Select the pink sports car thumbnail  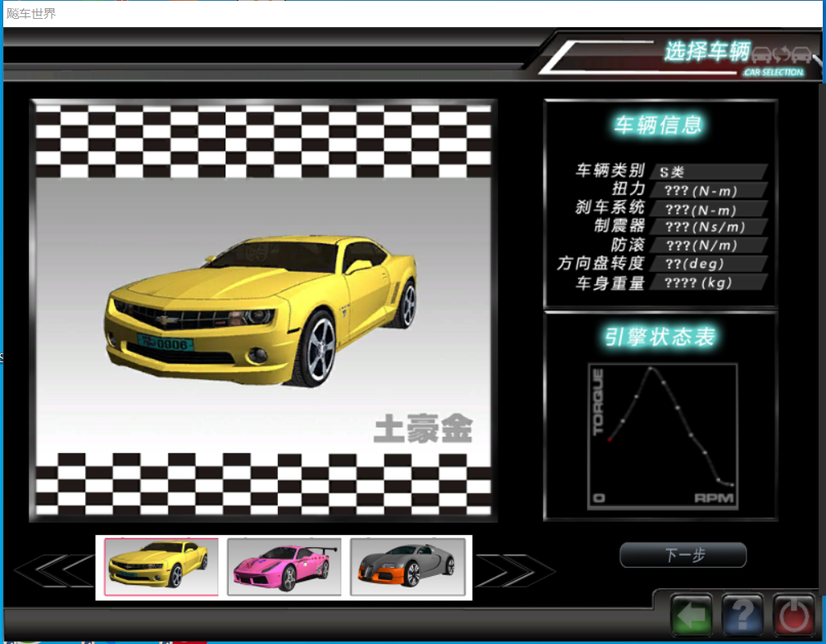[284, 567]
